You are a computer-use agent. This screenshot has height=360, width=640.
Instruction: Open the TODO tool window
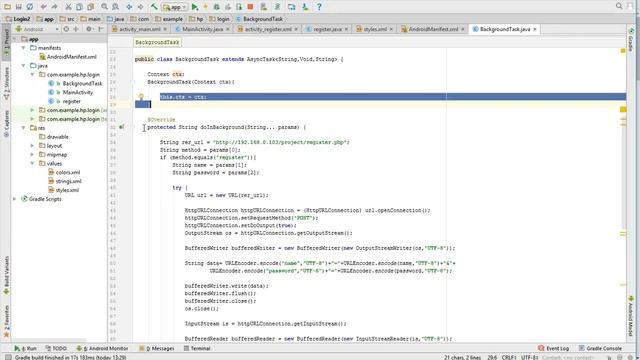coord(56,348)
